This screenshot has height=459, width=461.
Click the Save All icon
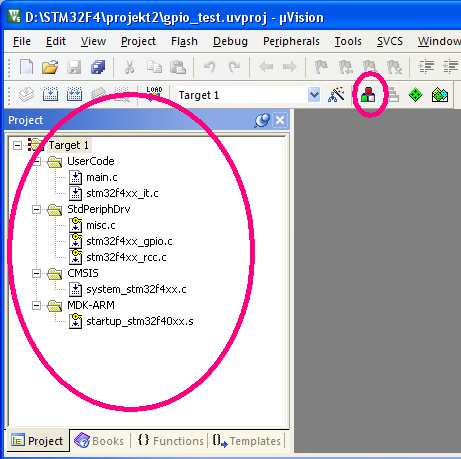(98, 67)
